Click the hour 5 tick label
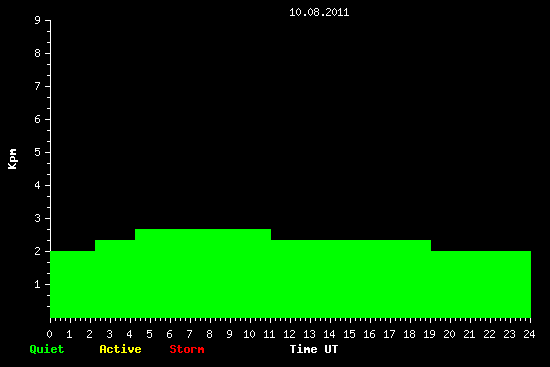The image size is (550, 367). coord(149,334)
